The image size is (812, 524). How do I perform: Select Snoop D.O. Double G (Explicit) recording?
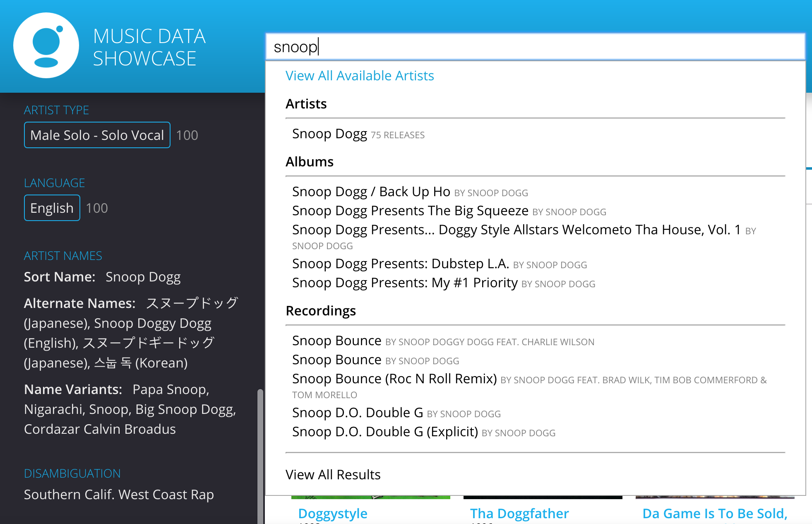pyautogui.click(x=384, y=432)
